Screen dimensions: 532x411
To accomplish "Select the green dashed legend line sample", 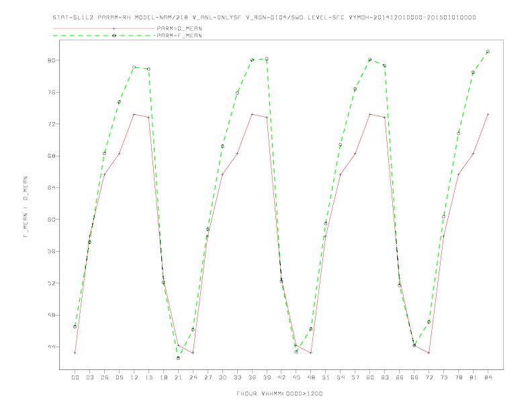I will 104,36.
